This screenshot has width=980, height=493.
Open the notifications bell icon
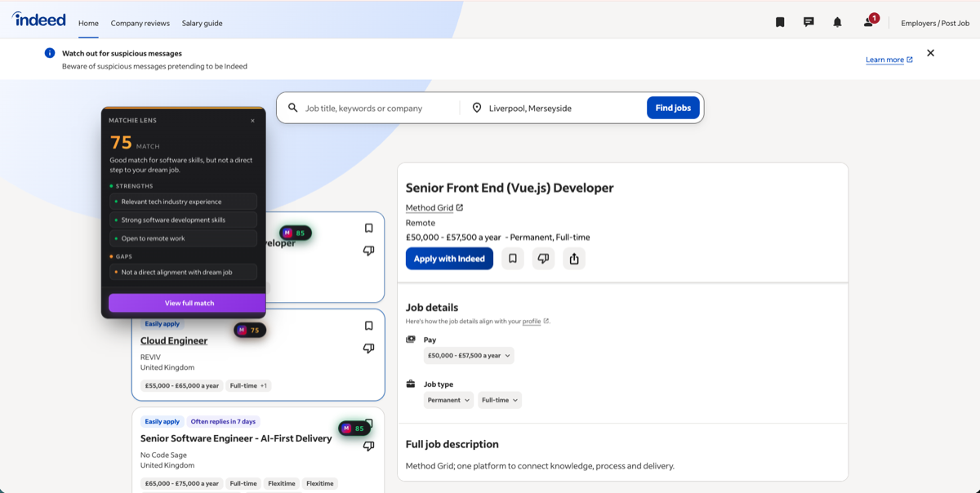pyautogui.click(x=837, y=23)
